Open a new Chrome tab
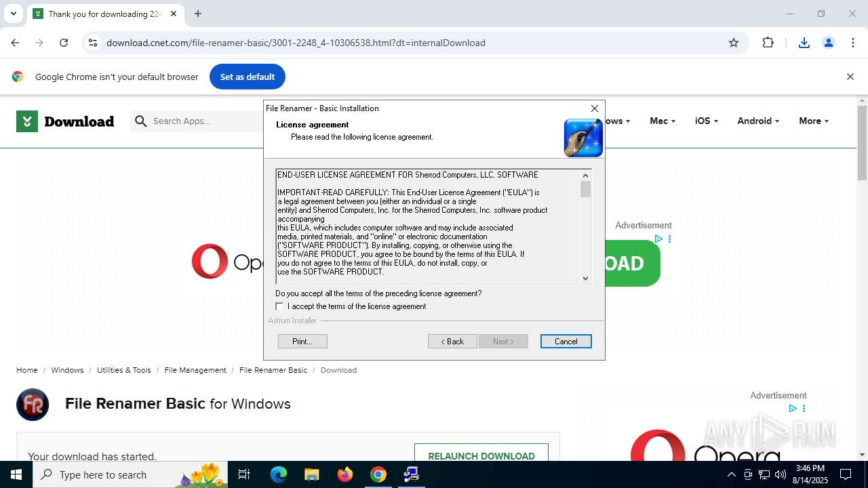Viewport: 868px width, 488px height. point(198,14)
